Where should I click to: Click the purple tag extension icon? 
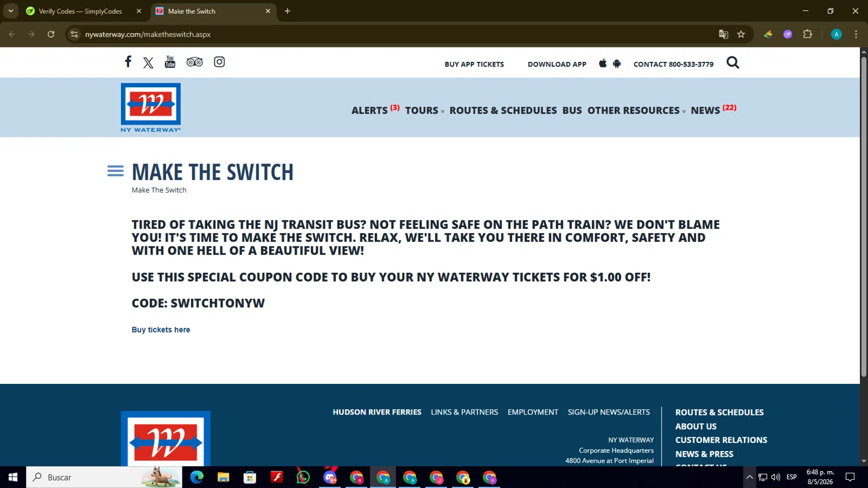788,34
